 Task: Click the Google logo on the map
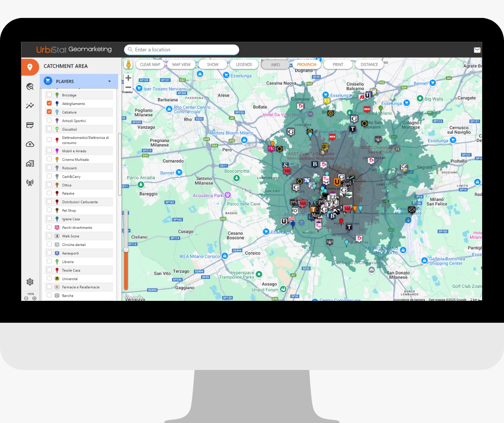pos(134,298)
